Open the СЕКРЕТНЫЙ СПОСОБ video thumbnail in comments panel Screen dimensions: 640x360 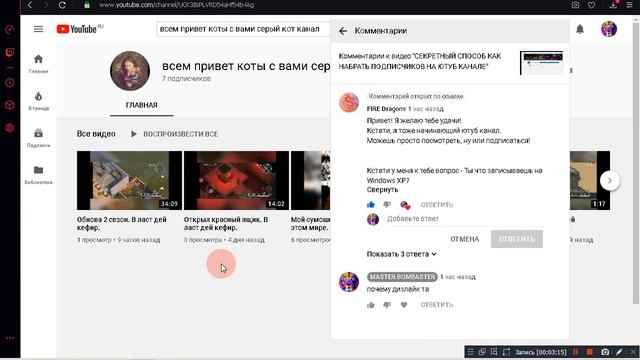542,63
